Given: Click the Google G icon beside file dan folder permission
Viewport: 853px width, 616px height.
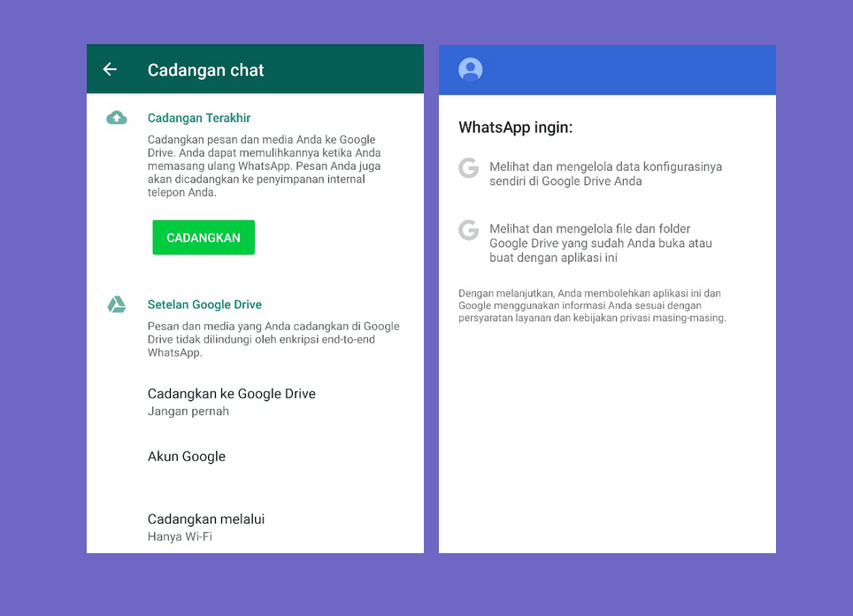Looking at the screenshot, I should [468, 230].
